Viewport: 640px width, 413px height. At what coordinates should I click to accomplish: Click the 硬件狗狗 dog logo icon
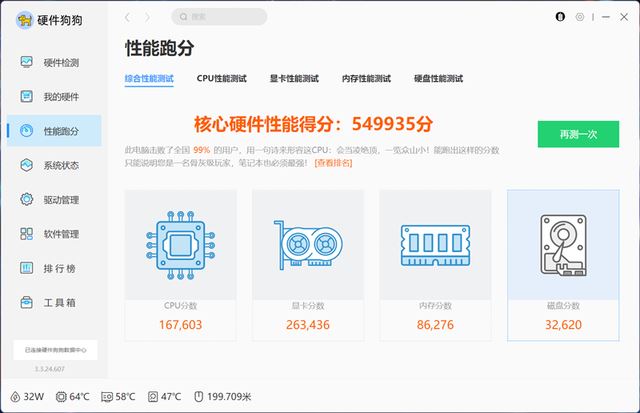[24, 20]
